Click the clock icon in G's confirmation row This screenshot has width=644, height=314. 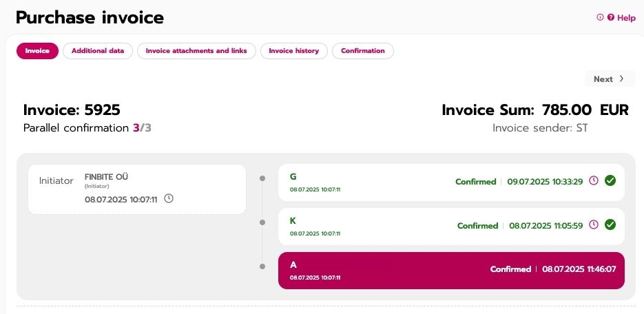click(x=594, y=182)
